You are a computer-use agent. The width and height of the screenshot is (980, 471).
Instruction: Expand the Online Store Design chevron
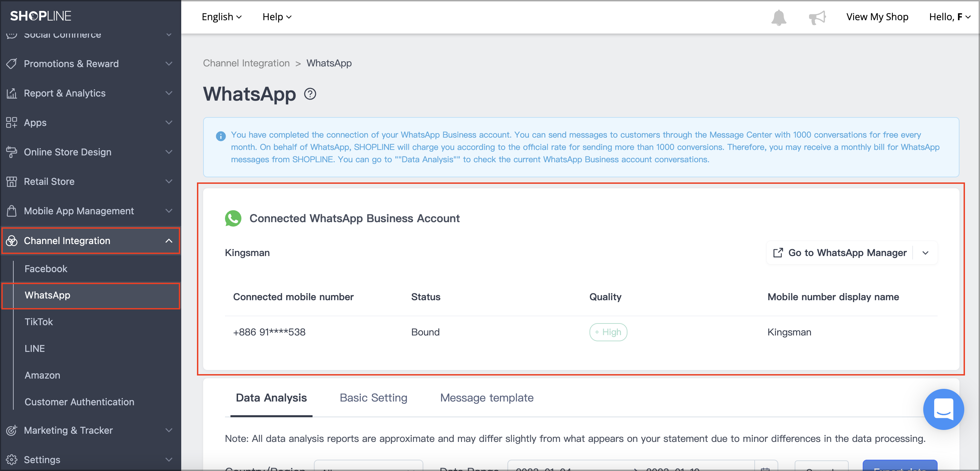click(169, 152)
